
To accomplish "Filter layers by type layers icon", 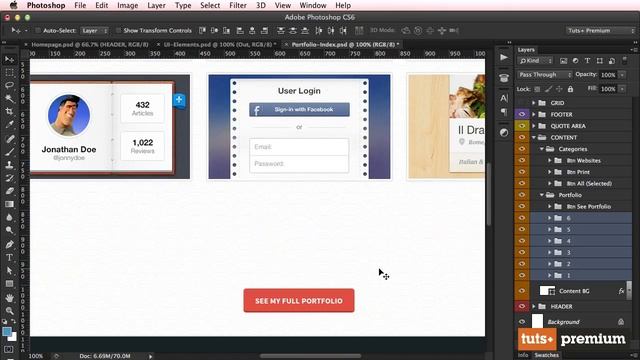I will pyautogui.click(x=587, y=61).
